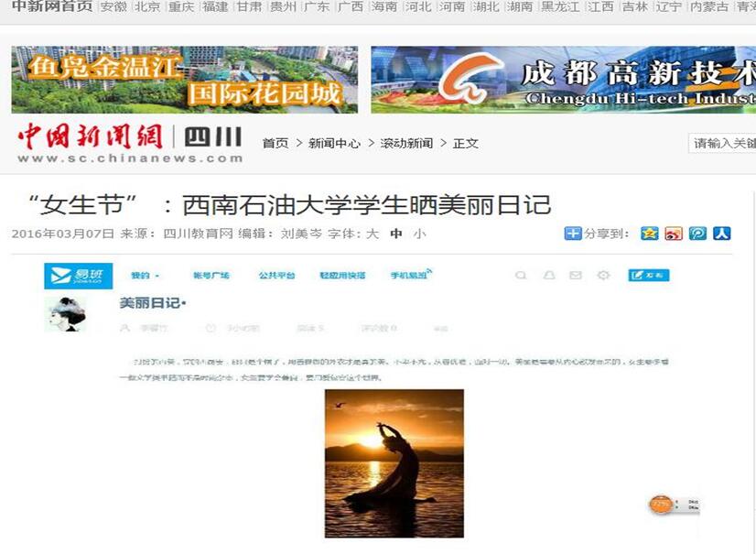Set font size to large (大)

373,234
